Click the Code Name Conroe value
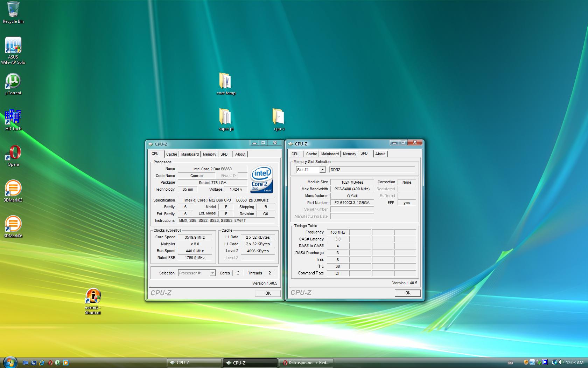 (x=196, y=176)
